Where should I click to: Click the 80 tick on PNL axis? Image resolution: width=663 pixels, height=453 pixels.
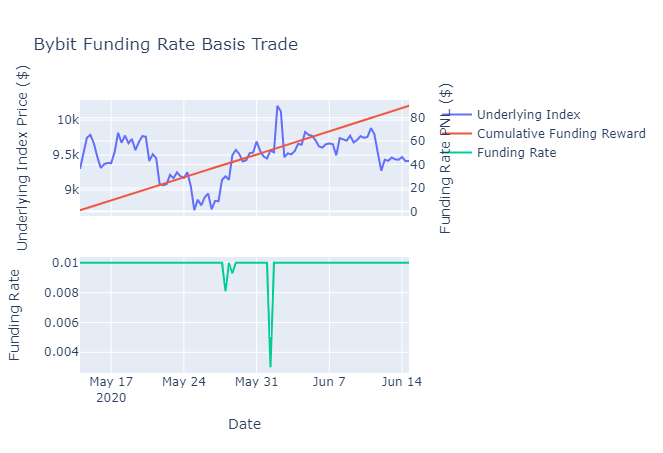(x=417, y=118)
